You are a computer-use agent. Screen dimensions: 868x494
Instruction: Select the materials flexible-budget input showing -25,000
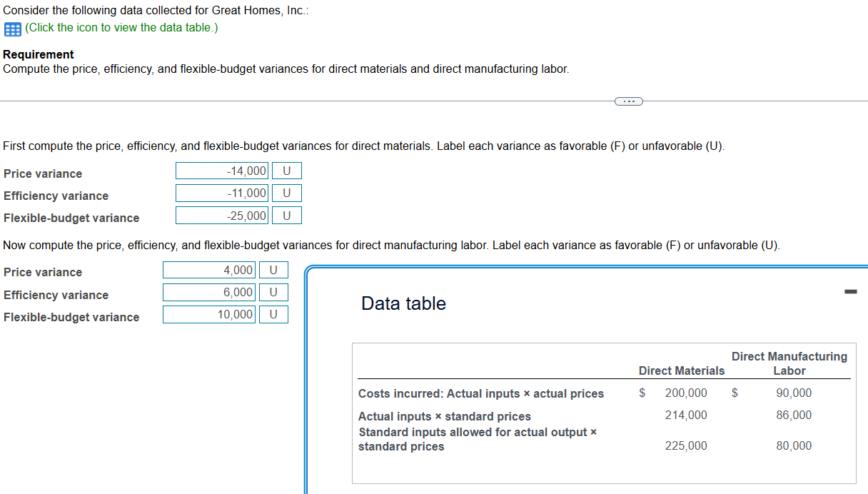point(221,215)
